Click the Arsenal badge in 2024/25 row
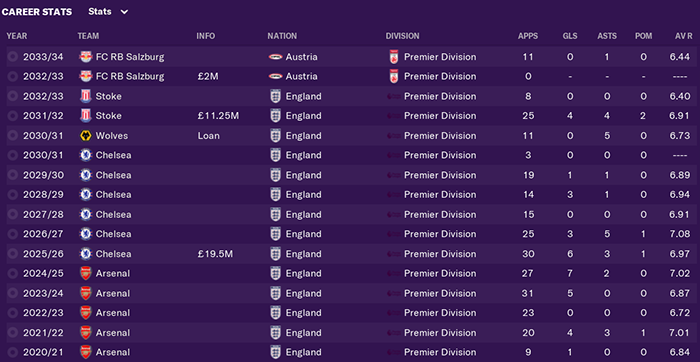 click(x=85, y=273)
